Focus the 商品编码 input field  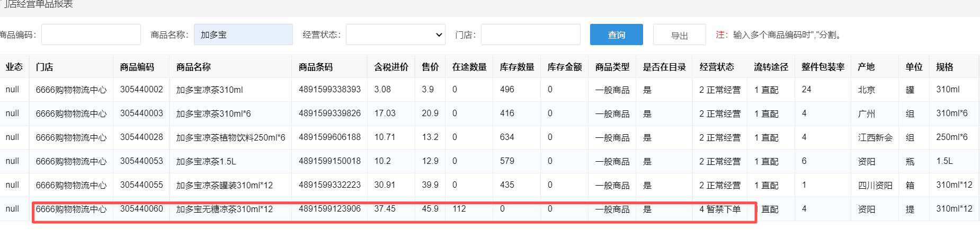[x=91, y=34]
